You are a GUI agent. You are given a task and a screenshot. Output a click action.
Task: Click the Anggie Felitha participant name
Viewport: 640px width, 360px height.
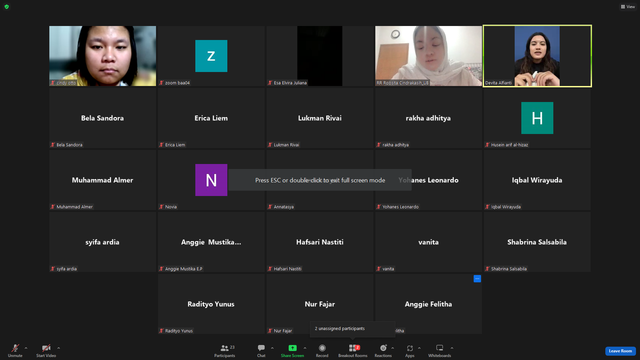pyautogui.click(x=428, y=304)
